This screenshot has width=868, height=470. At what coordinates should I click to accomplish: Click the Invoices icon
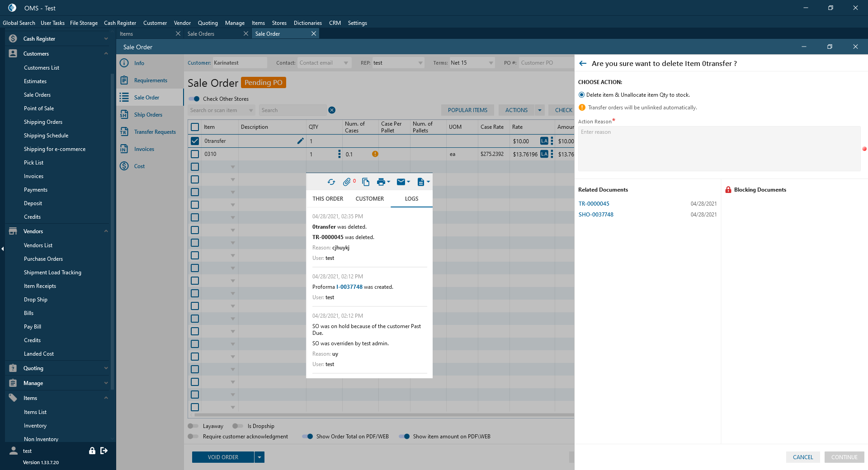[x=124, y=149]
